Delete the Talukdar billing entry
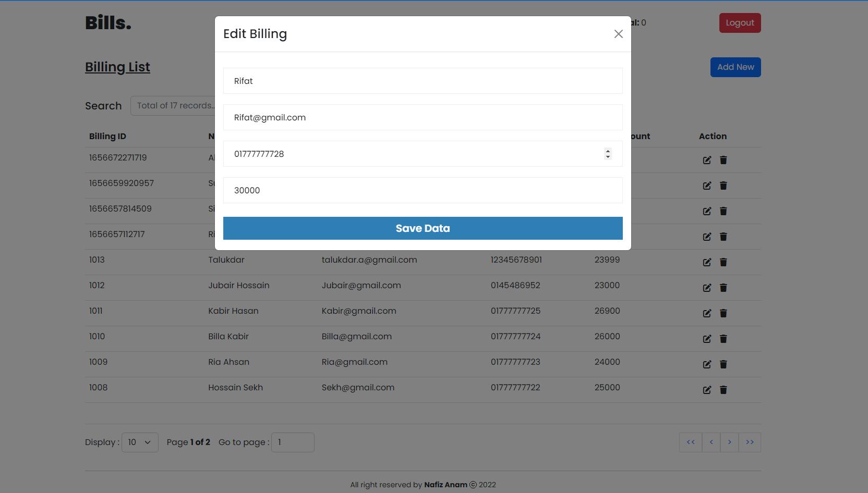Viewport: 868px width, 493px height. point(724,262)
